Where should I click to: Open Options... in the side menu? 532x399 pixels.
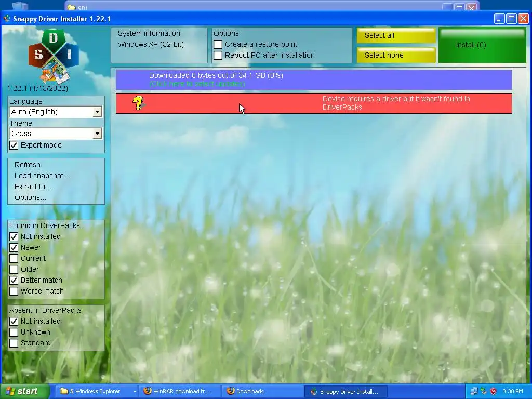point(30,197)
